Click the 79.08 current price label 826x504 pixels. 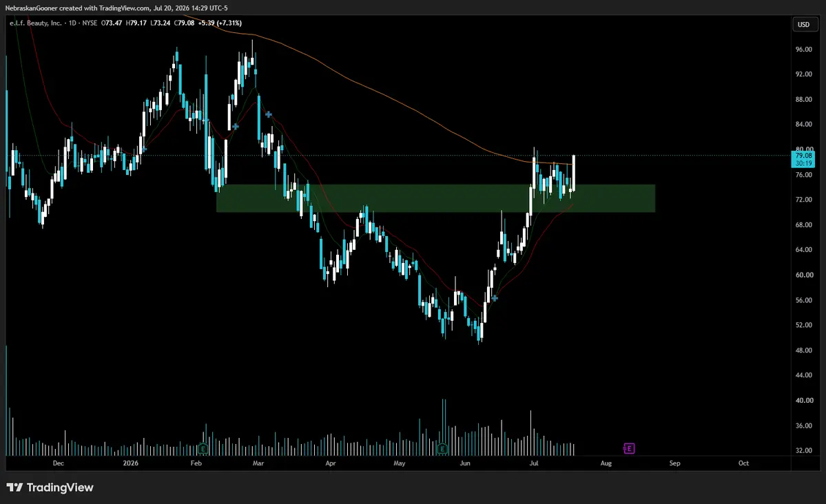(x=803, y=156)
